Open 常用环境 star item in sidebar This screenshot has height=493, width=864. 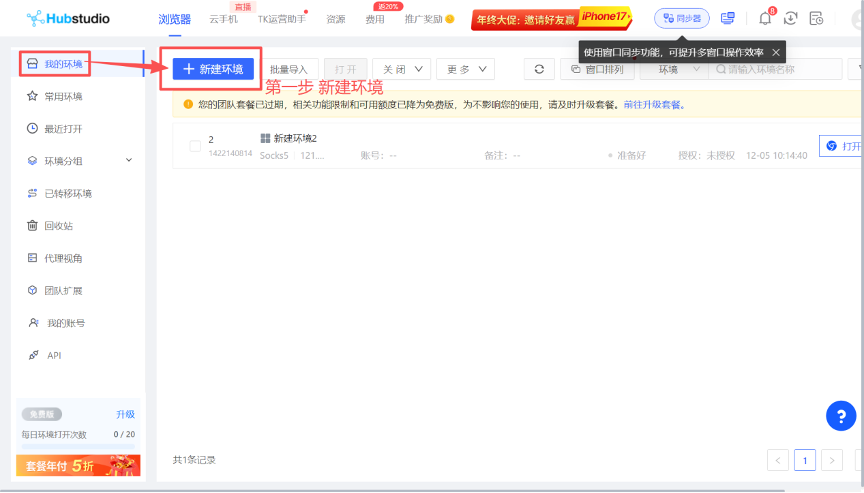[x=63, y=96]
